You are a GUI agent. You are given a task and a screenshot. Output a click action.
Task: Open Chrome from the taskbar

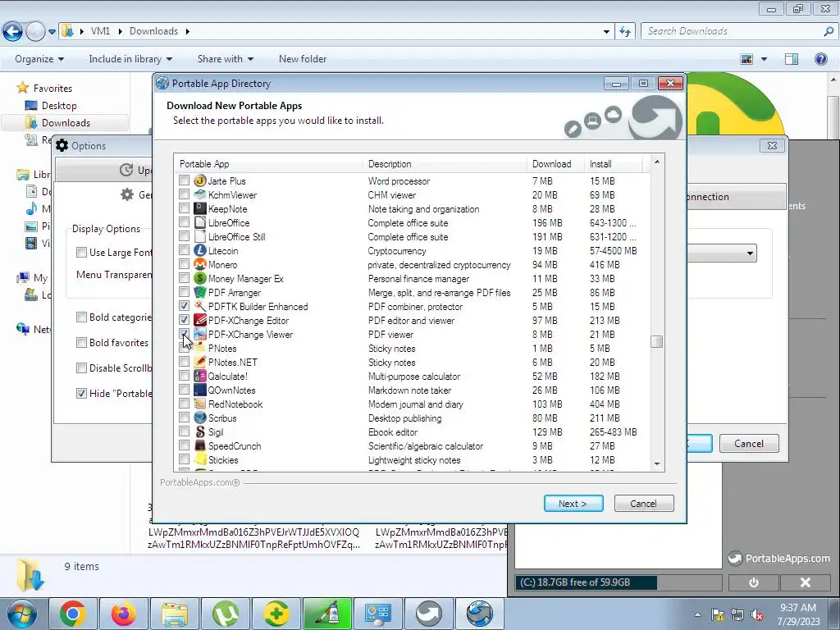coord(73,614)
